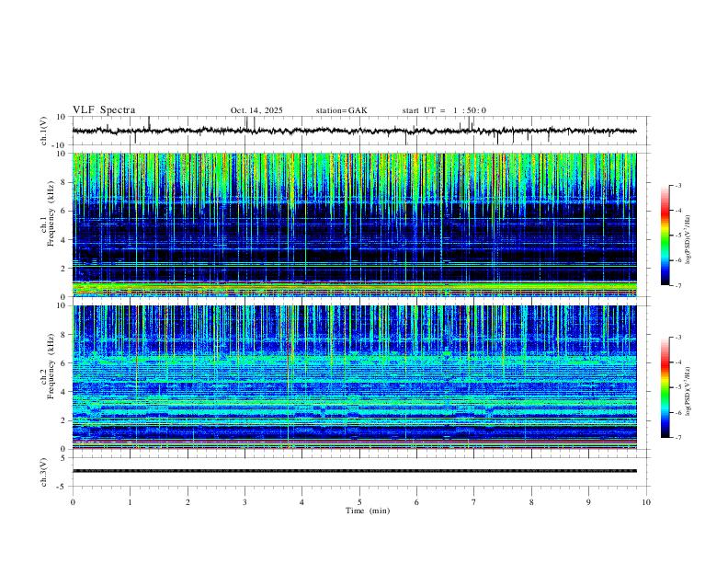Screen dimensions: 728x563
Task: Click the '-7' value on ch.2 colorbar
Action: (678, 437)
